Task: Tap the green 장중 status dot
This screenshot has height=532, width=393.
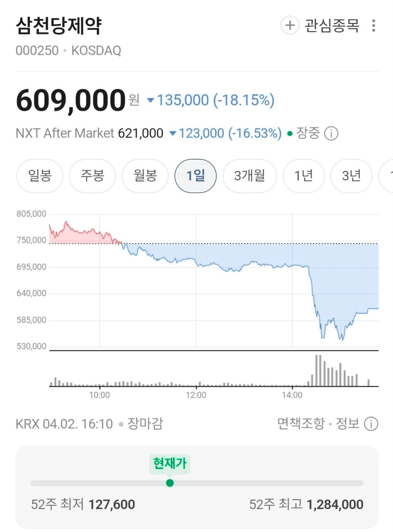Action: [x=290, y=134]
